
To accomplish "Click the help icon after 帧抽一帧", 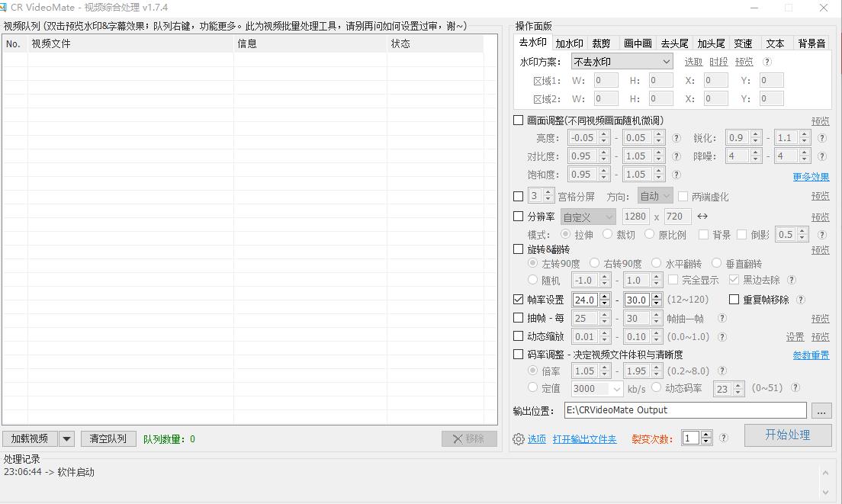I will 722,318.
